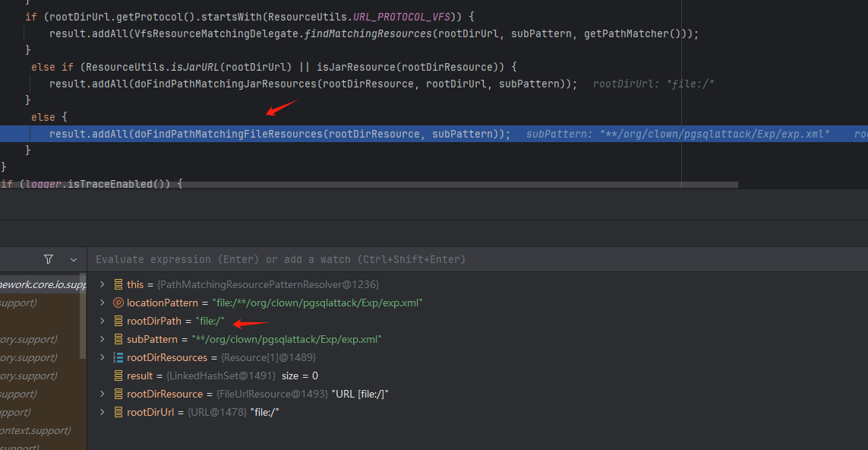Expand the locationPattern variable node

(102, 303)
